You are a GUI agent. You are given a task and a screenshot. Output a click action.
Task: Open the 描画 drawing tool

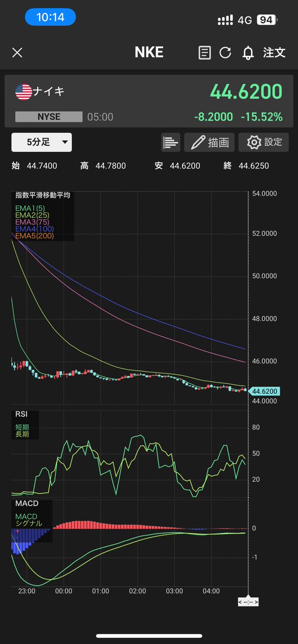coord(209,142)
